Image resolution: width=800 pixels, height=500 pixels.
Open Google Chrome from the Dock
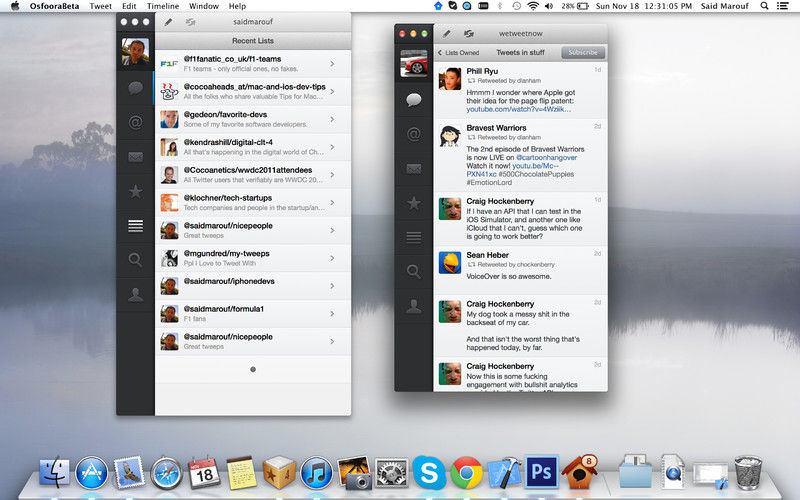pos(466,472)
